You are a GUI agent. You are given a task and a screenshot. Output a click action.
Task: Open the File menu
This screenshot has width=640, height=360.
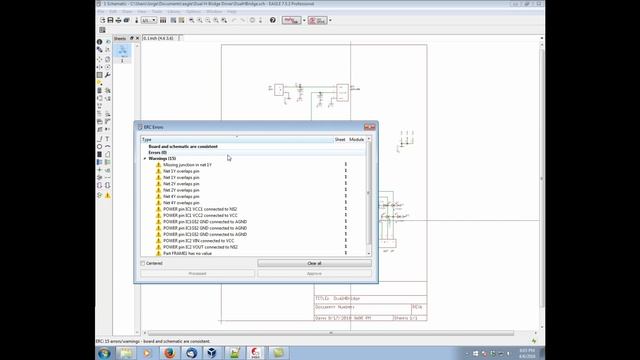pos(101,11)
